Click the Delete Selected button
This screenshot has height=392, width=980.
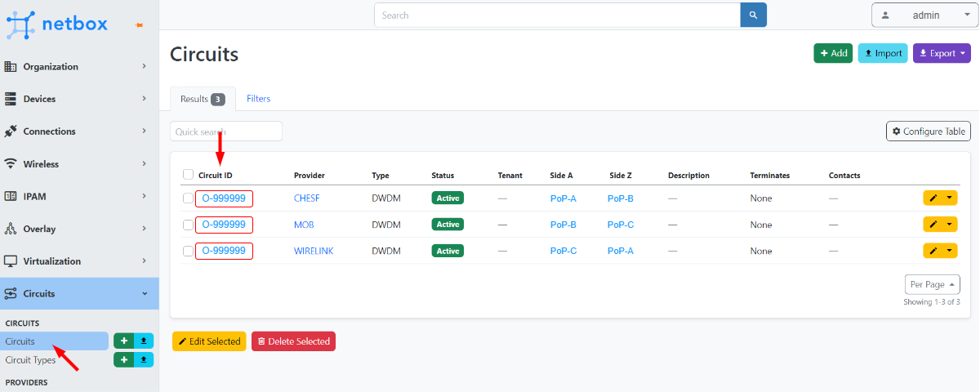click(x=293, y=341)
